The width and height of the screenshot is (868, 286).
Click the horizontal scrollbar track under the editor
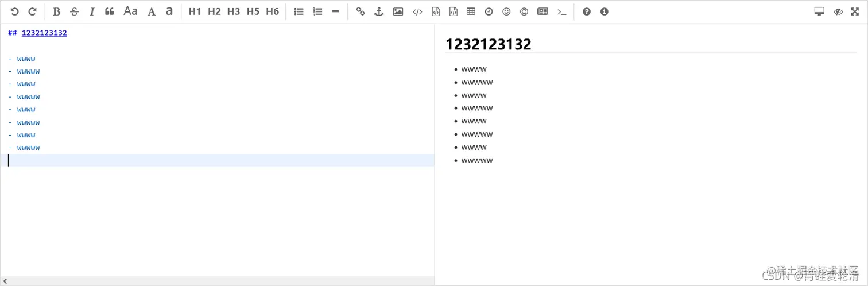[221, 281]
